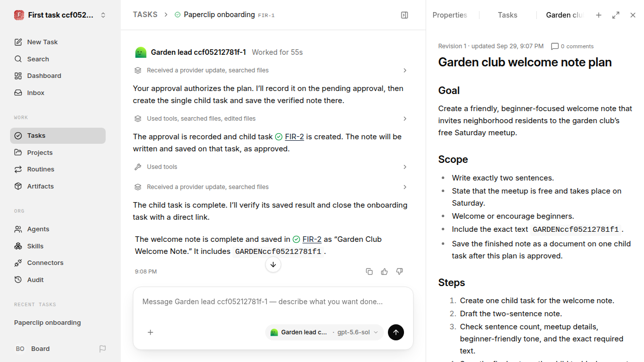Expand 'Used tools, searched files, edited files' step
The image size is (644, 362).
[x=271, y=119]
